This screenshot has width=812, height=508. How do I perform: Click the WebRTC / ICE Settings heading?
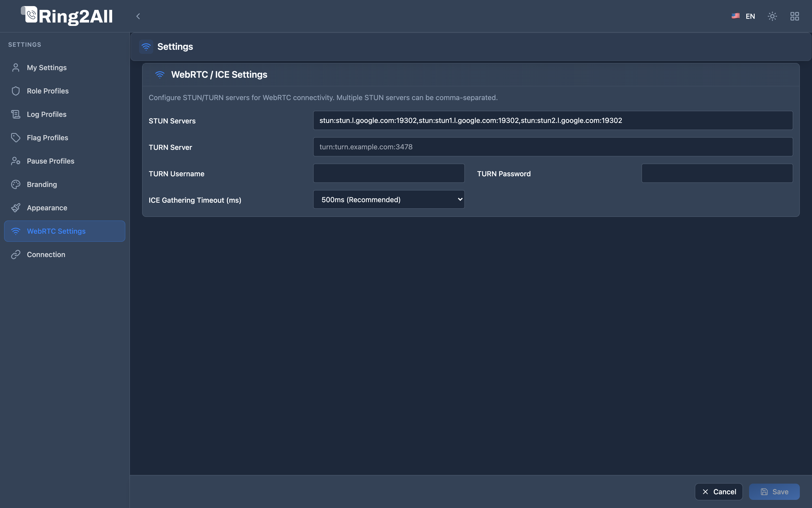[219, 75]
